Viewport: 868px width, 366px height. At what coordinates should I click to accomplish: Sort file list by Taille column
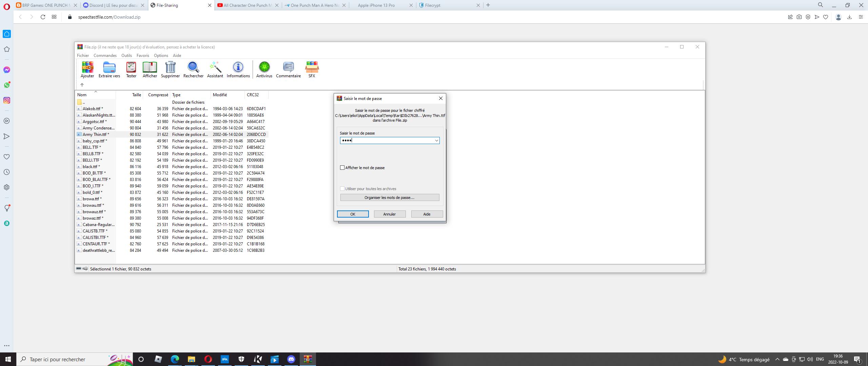pyautogui.click(x=136, y=95)
